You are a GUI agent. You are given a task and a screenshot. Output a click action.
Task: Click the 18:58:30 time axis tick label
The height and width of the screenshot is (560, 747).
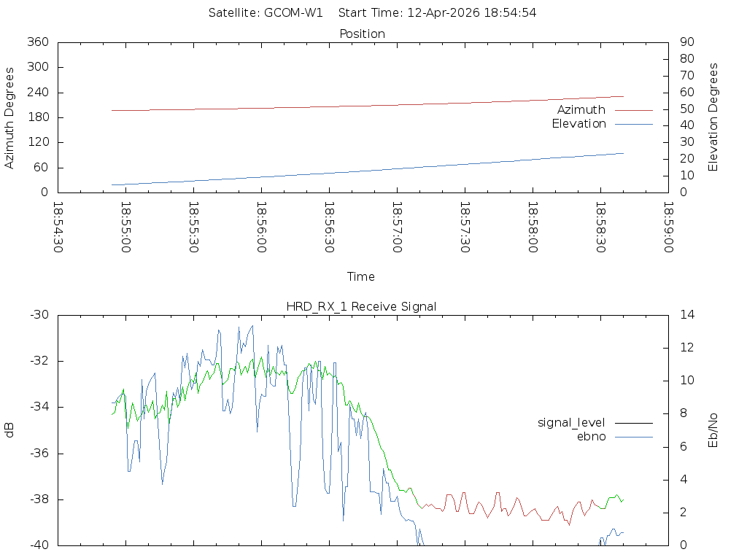600,227
